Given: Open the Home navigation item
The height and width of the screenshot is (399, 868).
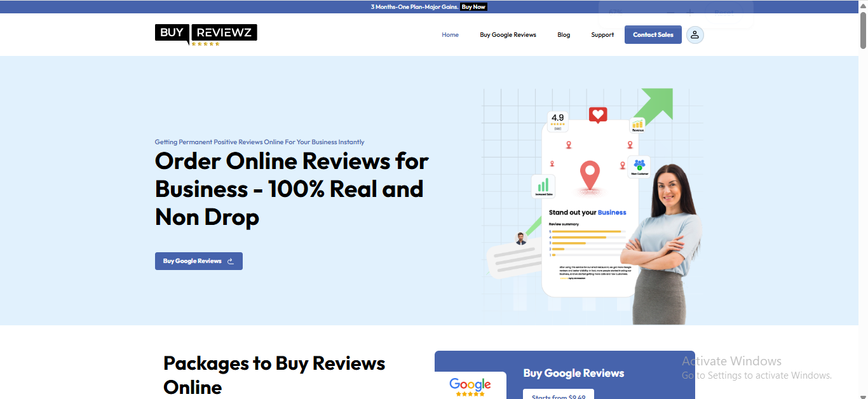Looking at the screenshot, I should [451, 35].
